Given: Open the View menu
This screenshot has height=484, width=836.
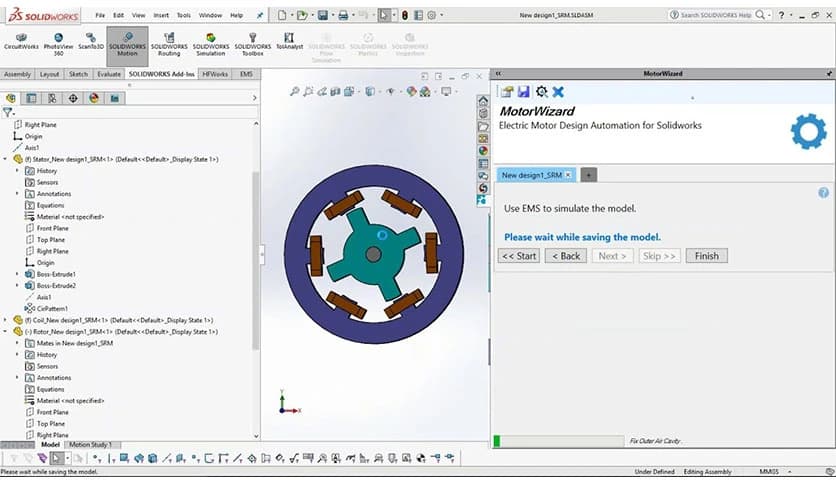Looking at the screenshot, I should point(139,15).
